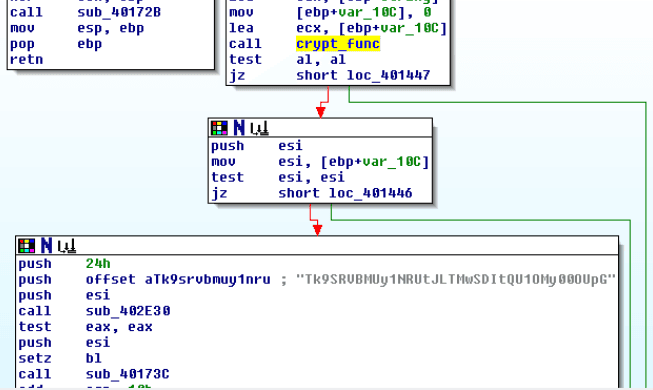Click the group nodes icon in the 'push 24h' node header

[x=67, y=246]
